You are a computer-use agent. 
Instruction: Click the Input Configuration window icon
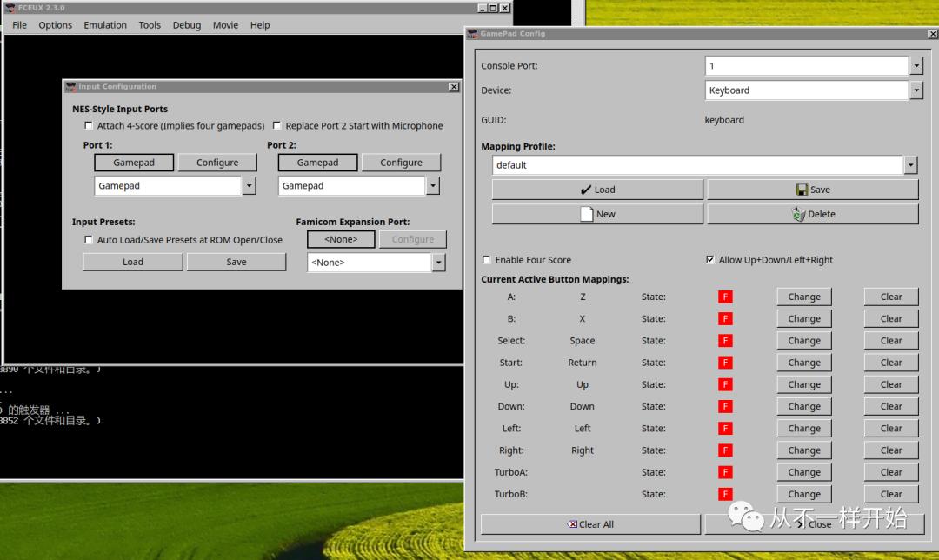tap(70, 87)
